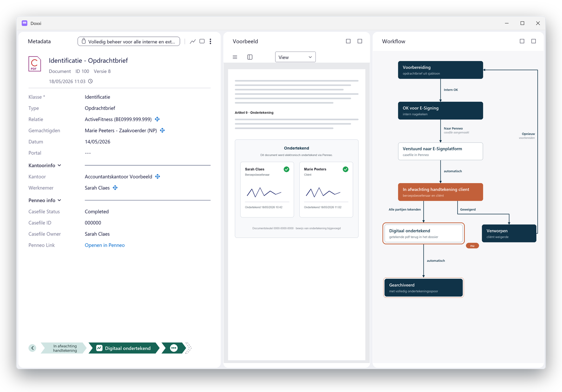Click the 'Gearchiveerd' workflow node
562x392 pixels.
click(x=424, y=288)
